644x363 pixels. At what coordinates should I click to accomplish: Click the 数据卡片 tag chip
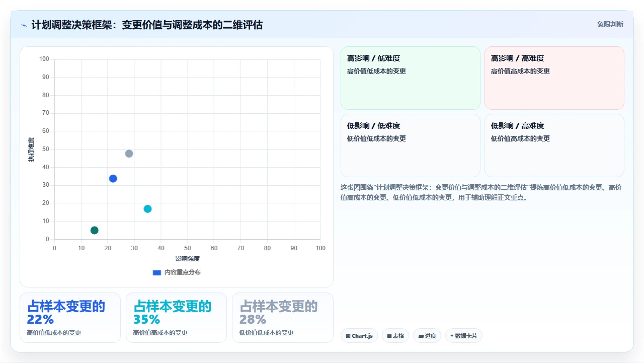point(464,336)
